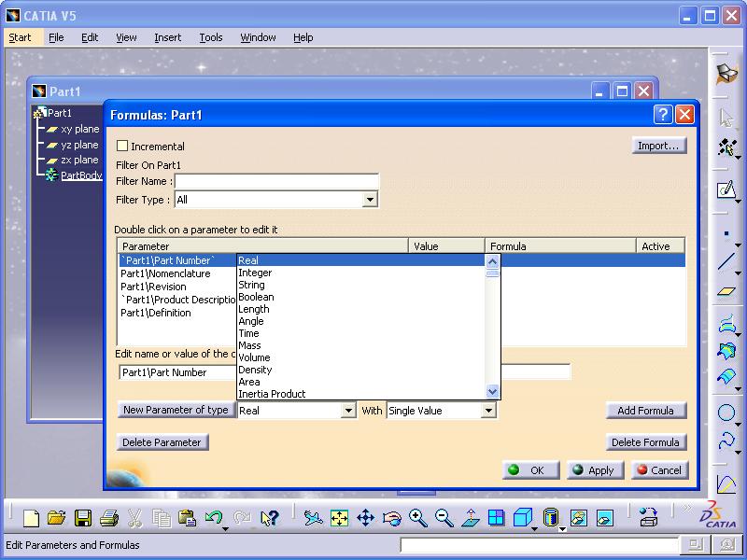The image size is (747, 560).
Task: Click the Print icon in bottom toolbar
Action: 109,518
